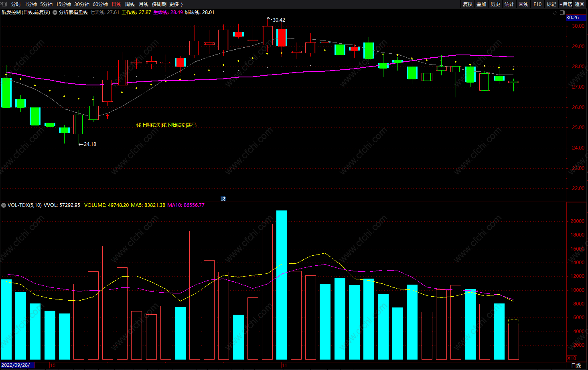The height and width of the screenshot is (370, 588).
Task: Click the collapse icon at toolbar start
Action: click(x=4, y=4)
